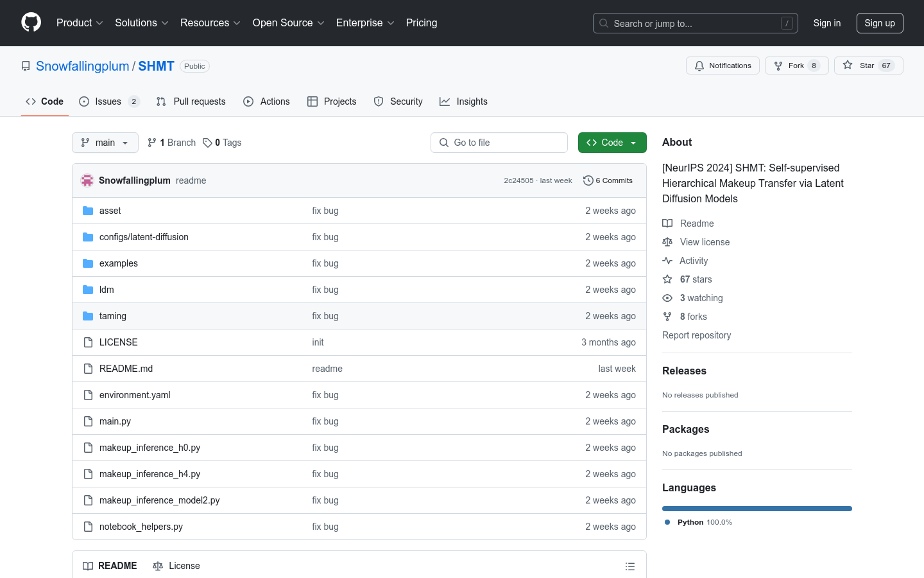
Task: Click the Snowfallingplum avatar icon
Action: point(87,180)
